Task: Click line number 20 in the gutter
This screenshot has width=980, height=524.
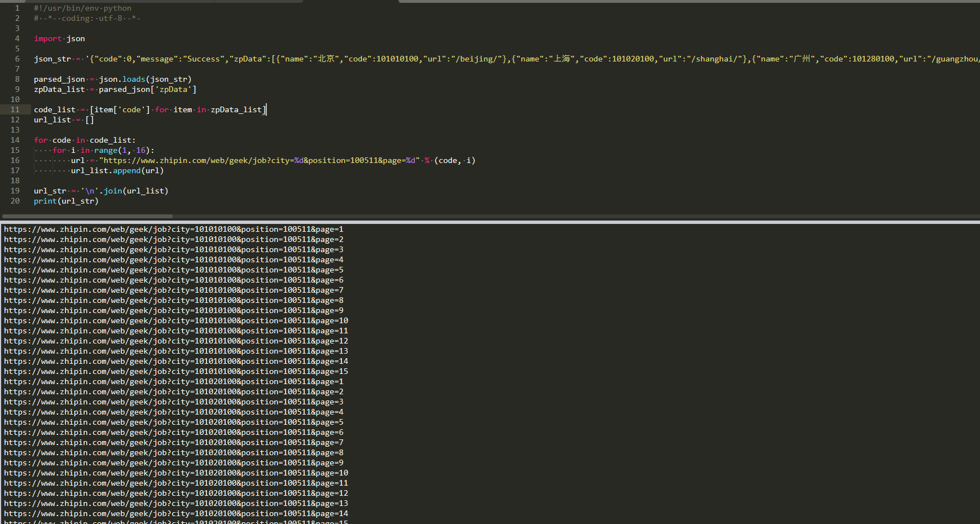Action: tap(15, 201)
